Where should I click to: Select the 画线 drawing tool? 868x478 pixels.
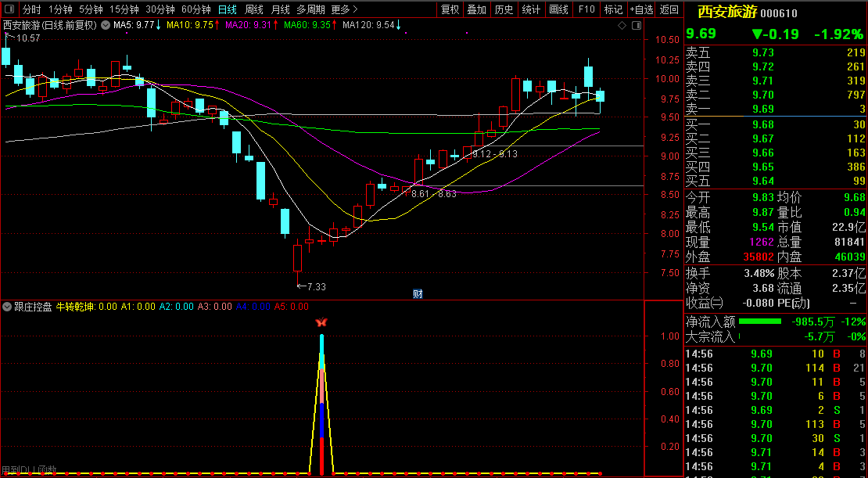(558, 10)
